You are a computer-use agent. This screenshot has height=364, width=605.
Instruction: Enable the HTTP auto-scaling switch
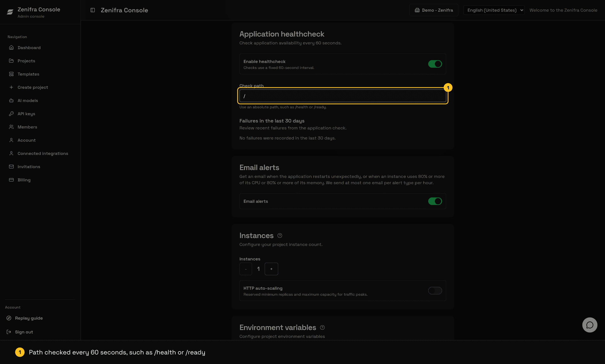coord(435,291)
